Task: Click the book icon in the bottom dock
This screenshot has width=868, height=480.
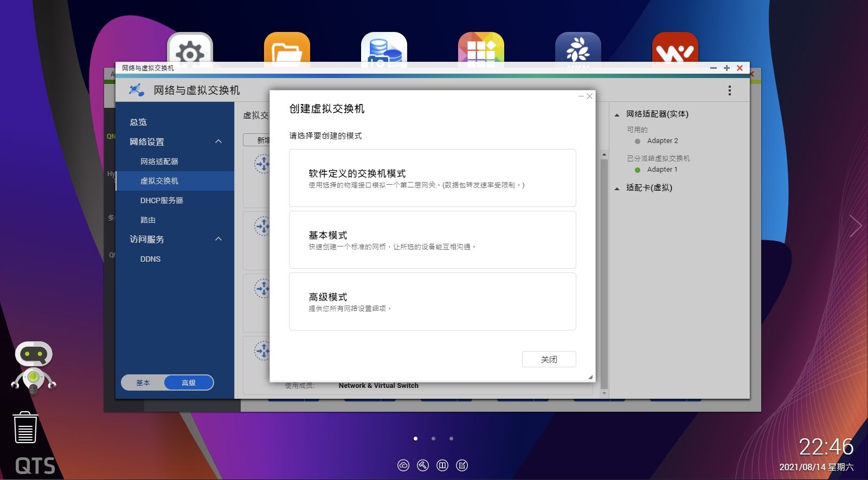Action: click(442, 465)
